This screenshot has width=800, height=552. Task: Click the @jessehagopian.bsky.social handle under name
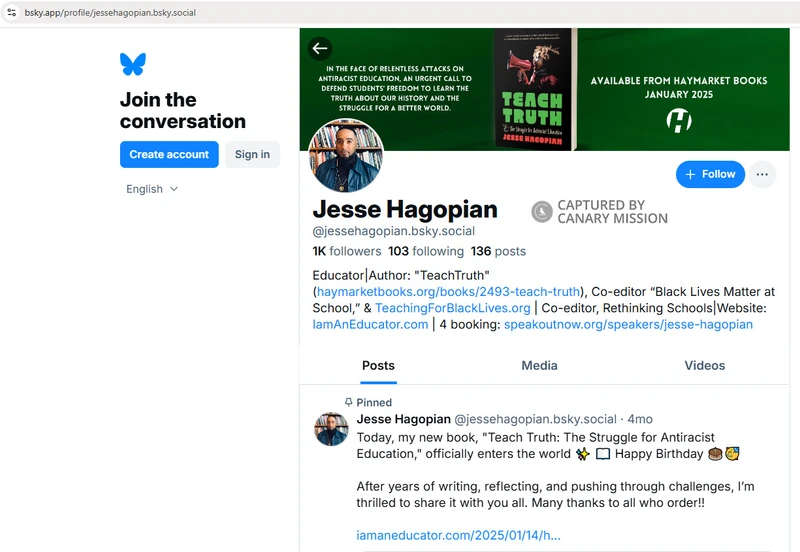pyautogui.click(x=394, y=231)
